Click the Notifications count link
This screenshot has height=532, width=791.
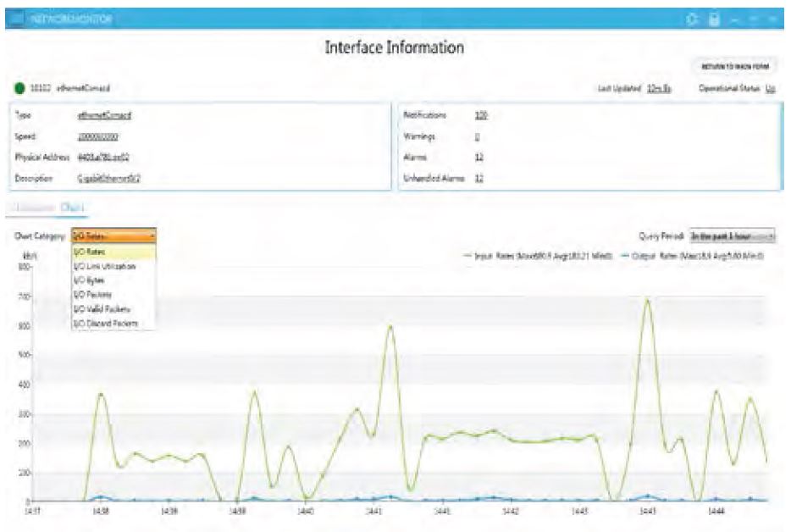(481, 114)
